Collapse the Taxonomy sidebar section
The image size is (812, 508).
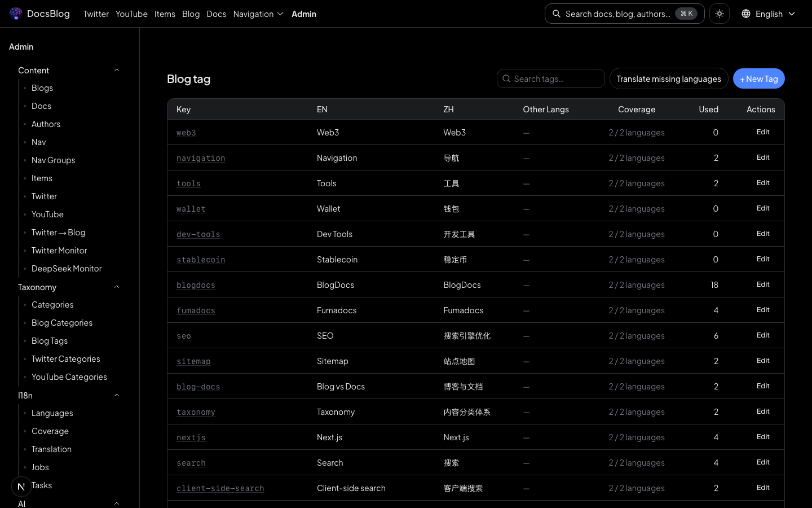point(117,287)
